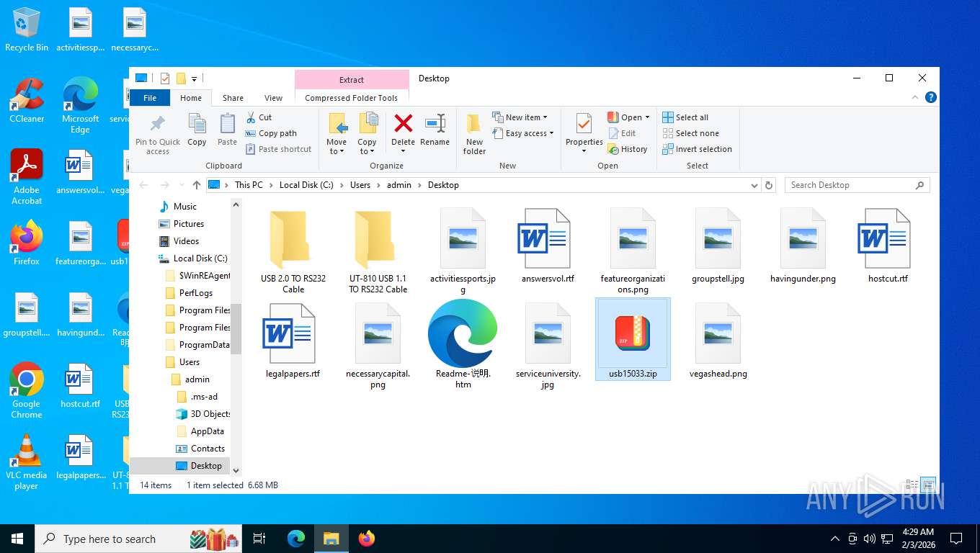The height and width of the screenshot is (553, 980).
Task: Create a New folder from ribbon
Action: pos(474,134)
